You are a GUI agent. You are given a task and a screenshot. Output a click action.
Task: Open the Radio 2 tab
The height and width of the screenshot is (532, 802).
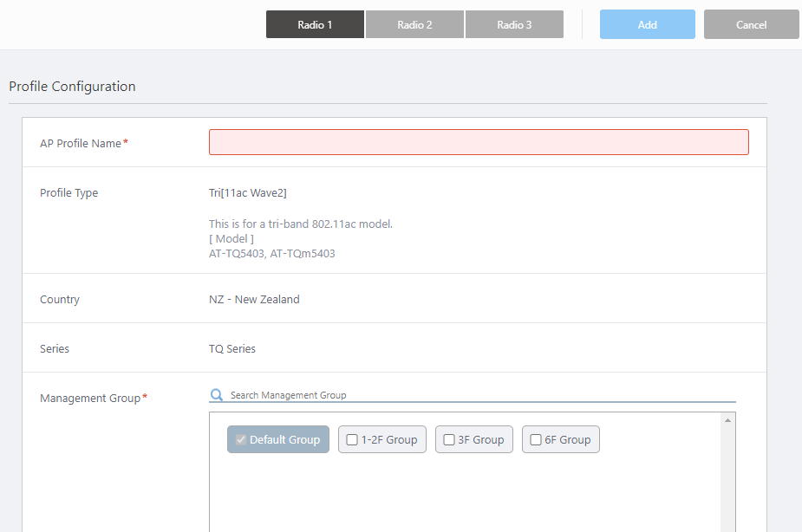[414, 25]
